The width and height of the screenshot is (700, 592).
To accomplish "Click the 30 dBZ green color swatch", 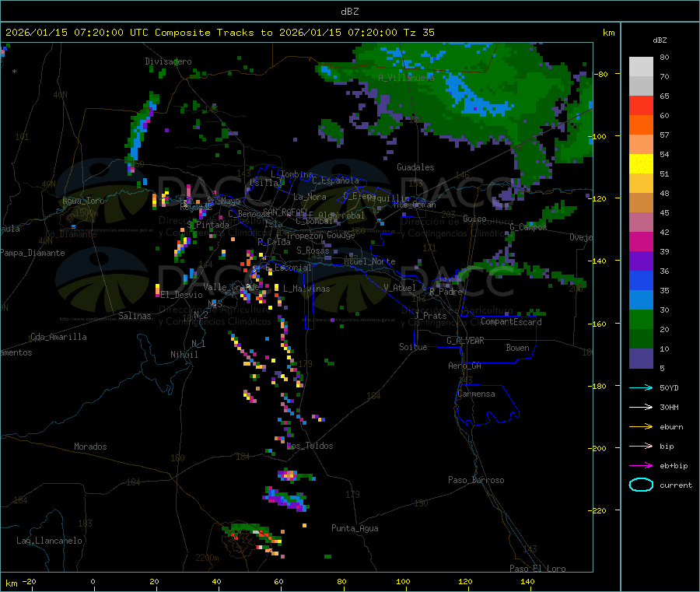I will coord(641,319).
